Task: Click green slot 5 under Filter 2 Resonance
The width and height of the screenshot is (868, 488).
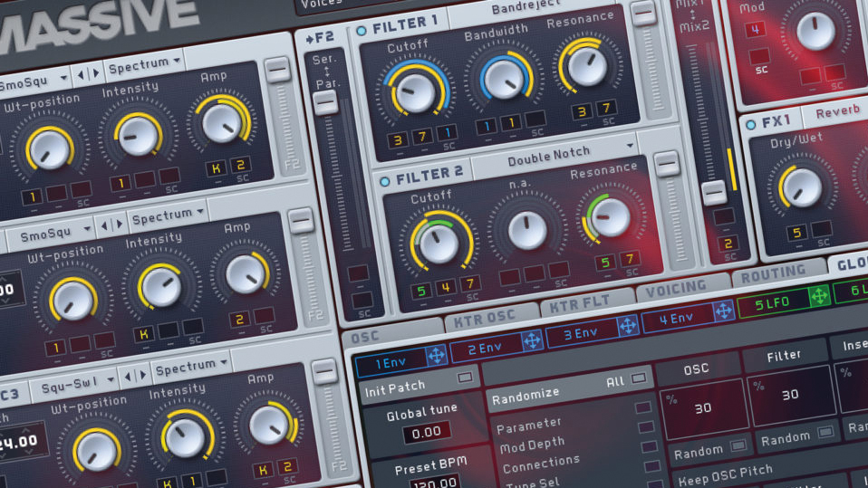Action: (x=605, y=263)
